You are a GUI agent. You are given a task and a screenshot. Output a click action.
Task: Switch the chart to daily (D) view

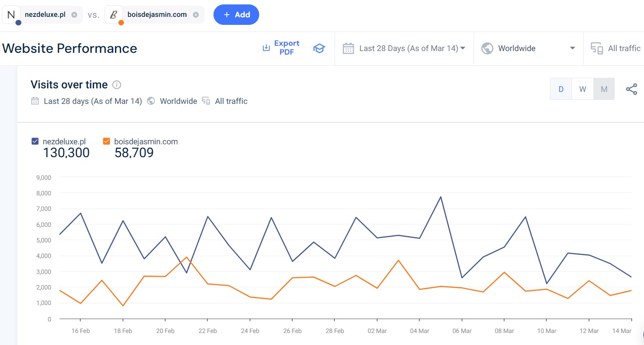(x=561, y=89)
